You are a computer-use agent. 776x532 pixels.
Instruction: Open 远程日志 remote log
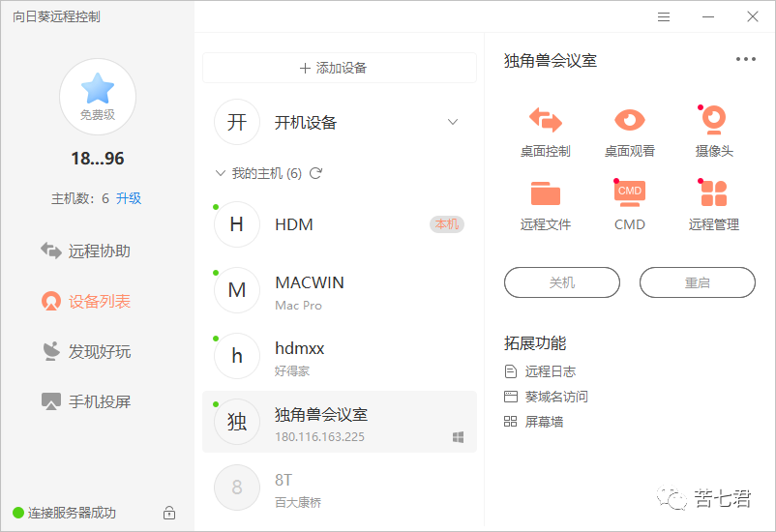coord(551,371)
